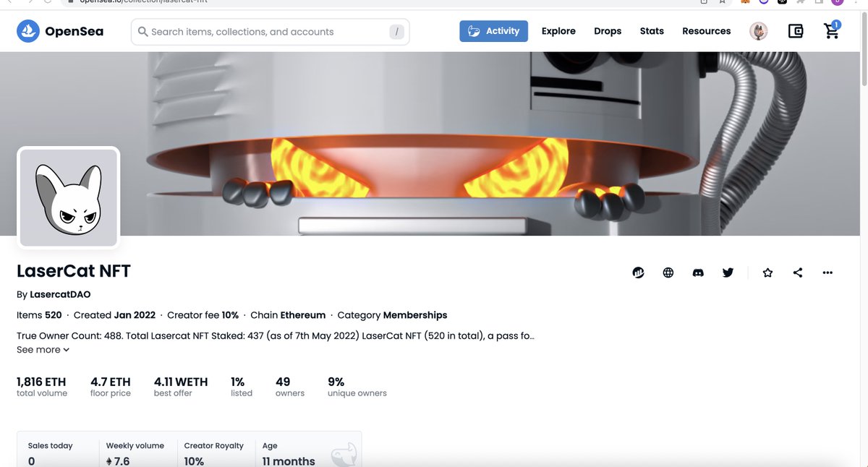Open the Stats menu

click(x=652, y=31)
